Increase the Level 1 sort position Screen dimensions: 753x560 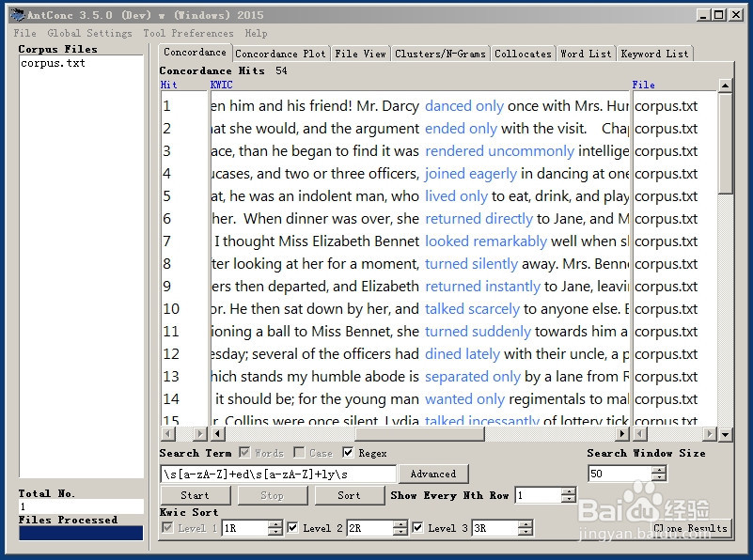pyautogui.click(x=275, y=524)
